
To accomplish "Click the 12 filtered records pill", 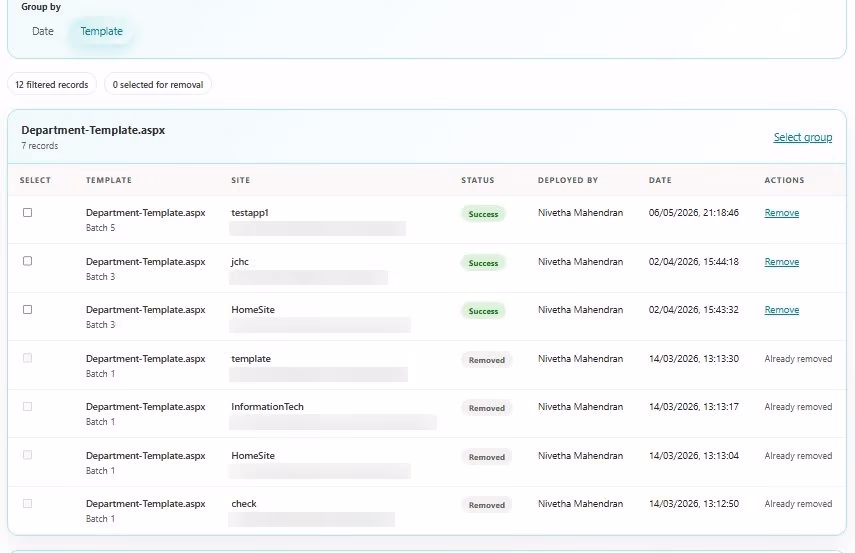I will pyautogui.click(x=52, y=85).
